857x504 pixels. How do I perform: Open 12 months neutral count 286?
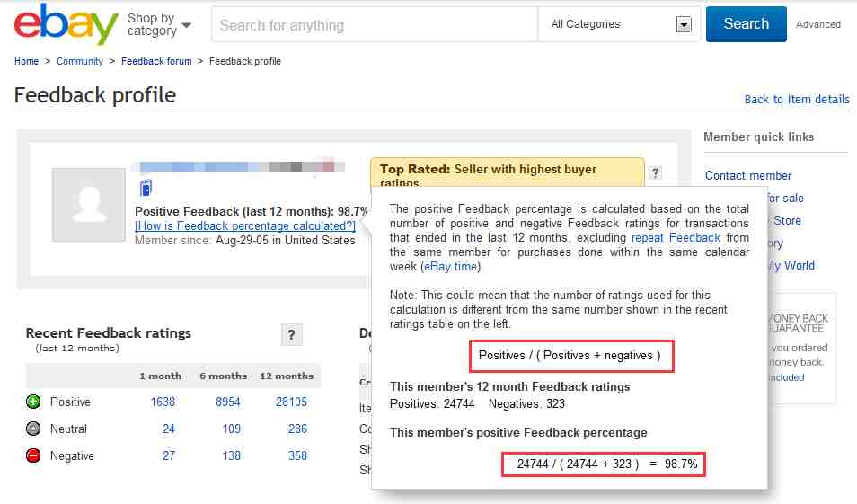click(297, 429)
